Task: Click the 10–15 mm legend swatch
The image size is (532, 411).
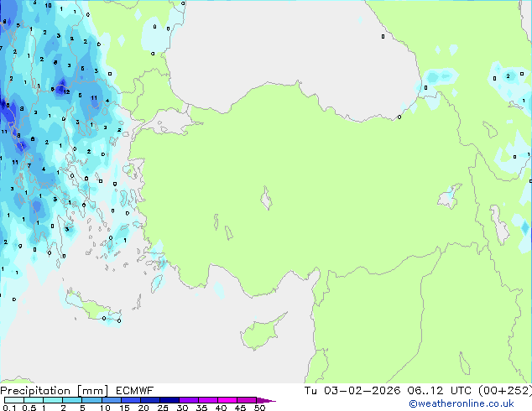Action: point(111,400)
